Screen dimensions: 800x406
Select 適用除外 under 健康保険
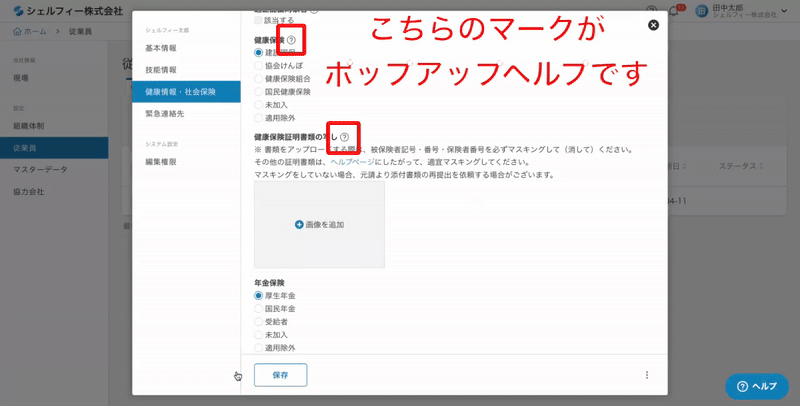(258, 118)
